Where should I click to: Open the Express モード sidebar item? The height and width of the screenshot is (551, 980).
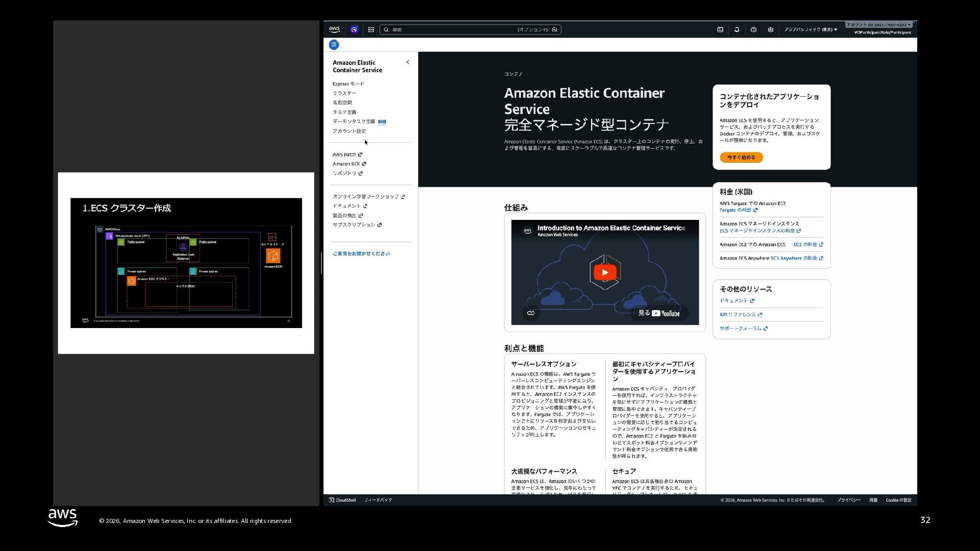(348, 84)
